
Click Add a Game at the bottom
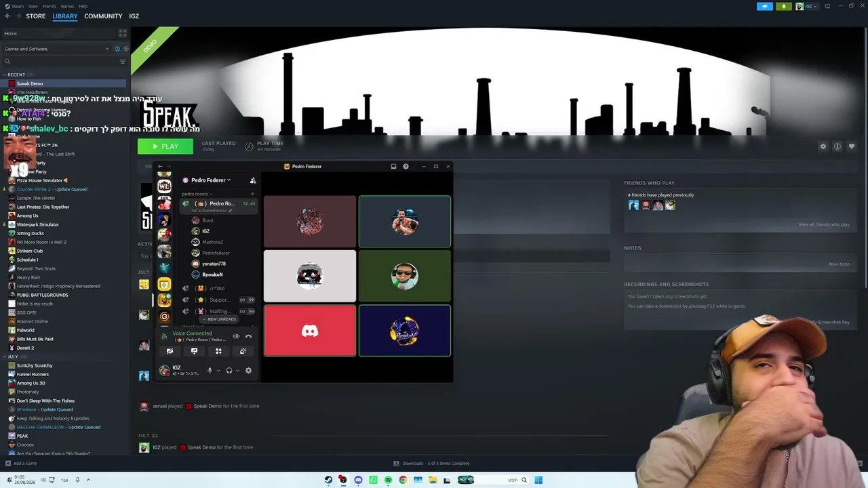21,464
